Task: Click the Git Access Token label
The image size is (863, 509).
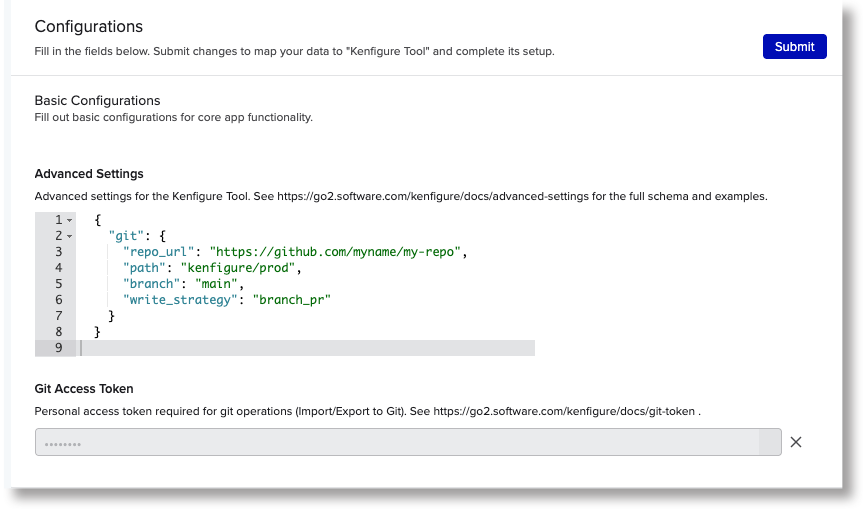Action: coord(84,389)
